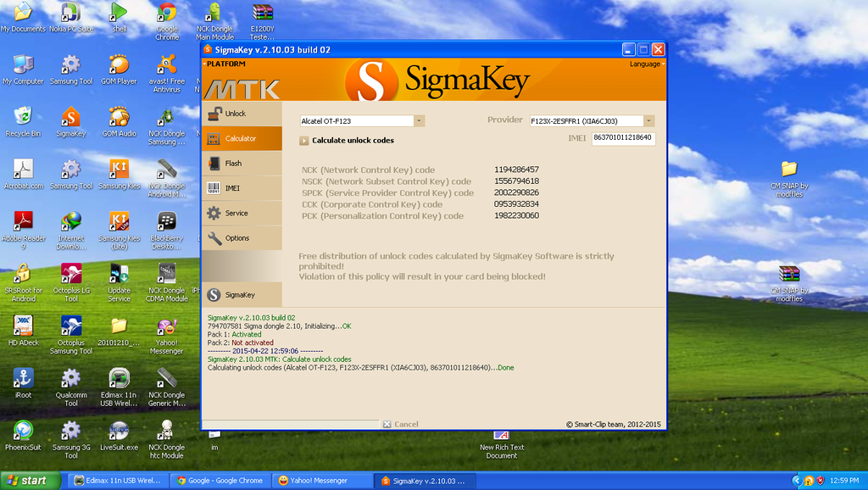This screenshot has height=490, width=868.
Task: Switch to the Flash tab
Action: coord(232,163)
